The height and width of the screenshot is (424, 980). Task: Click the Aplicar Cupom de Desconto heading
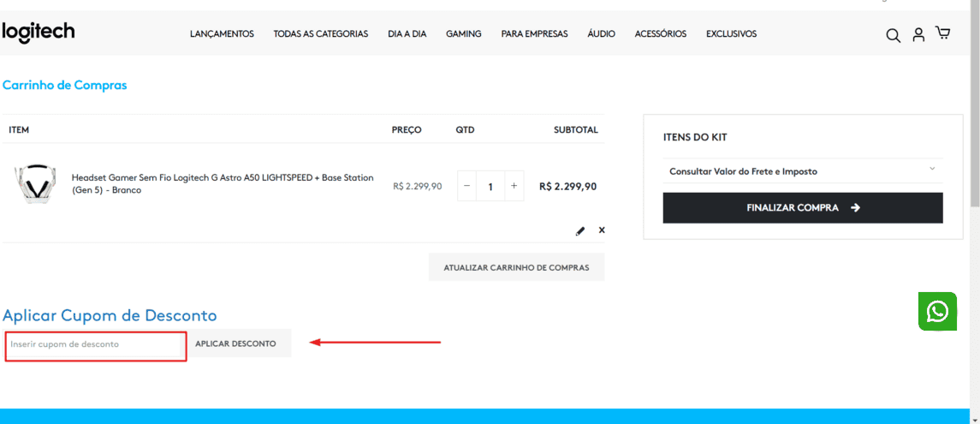tap(110, 314)
